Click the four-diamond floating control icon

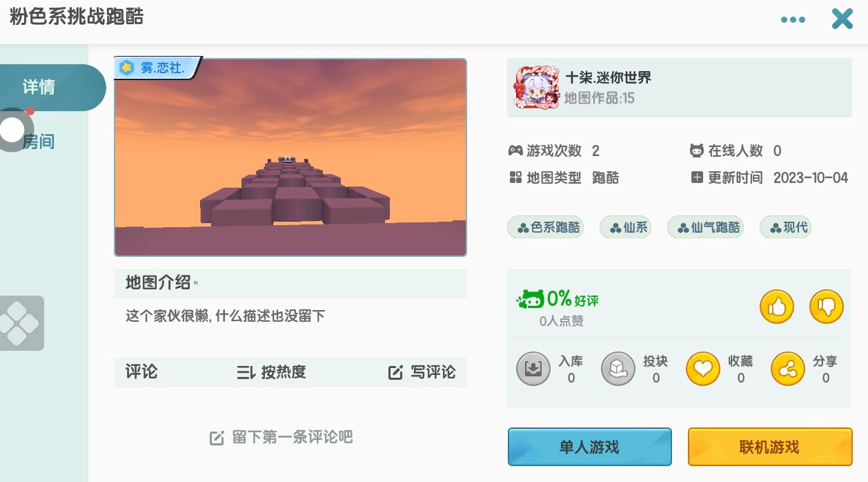(19, 322)
